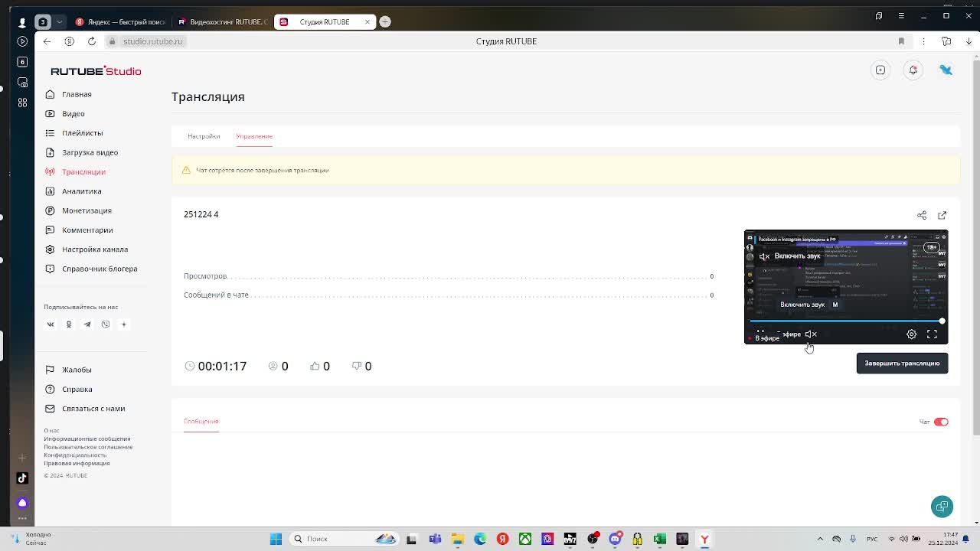Click the browser bookmark icon
This screenshot has height=551, width=980.
(901, 41)
